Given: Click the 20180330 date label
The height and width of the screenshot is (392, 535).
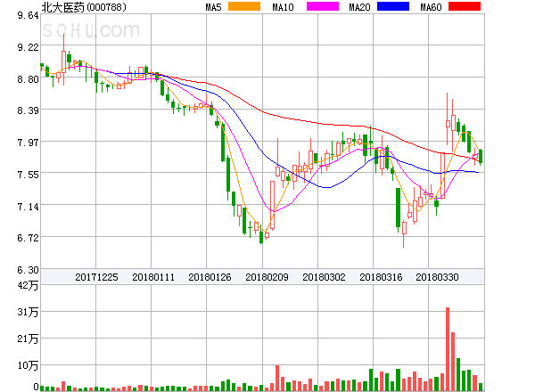Looking at the screenshot, I should [437, 277].
